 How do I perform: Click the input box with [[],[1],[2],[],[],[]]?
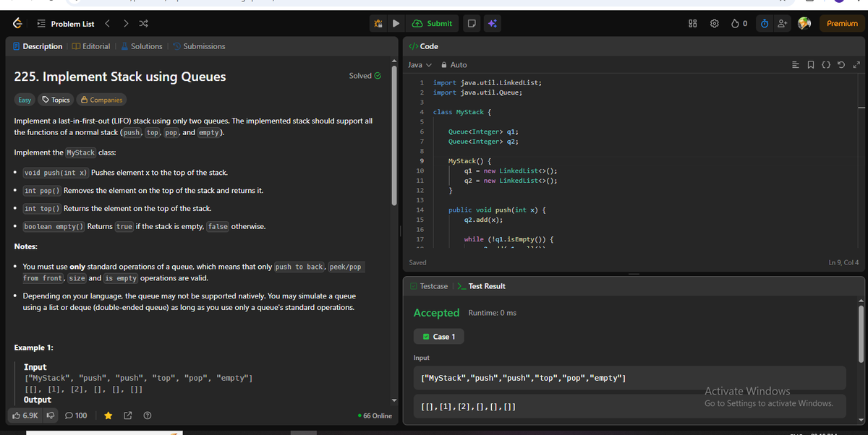click(x=629, y=408)
